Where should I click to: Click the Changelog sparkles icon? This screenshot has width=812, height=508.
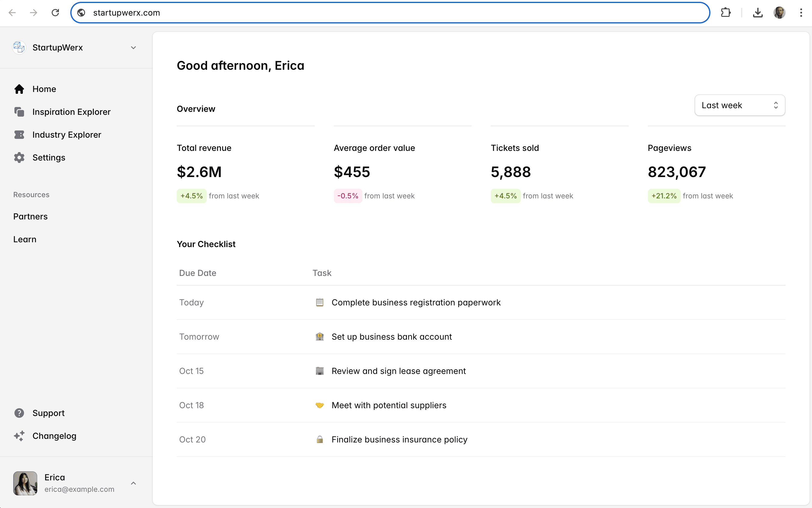tap(19, 436)
